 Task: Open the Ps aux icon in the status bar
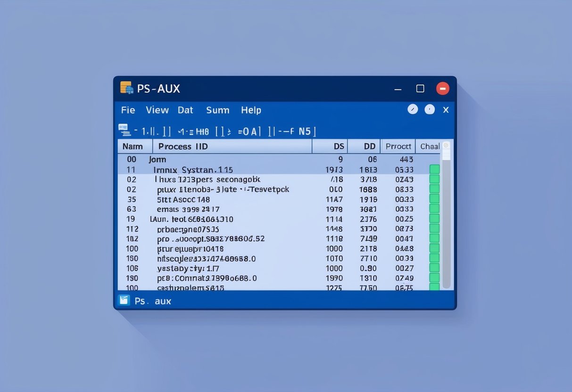point(124,300)
